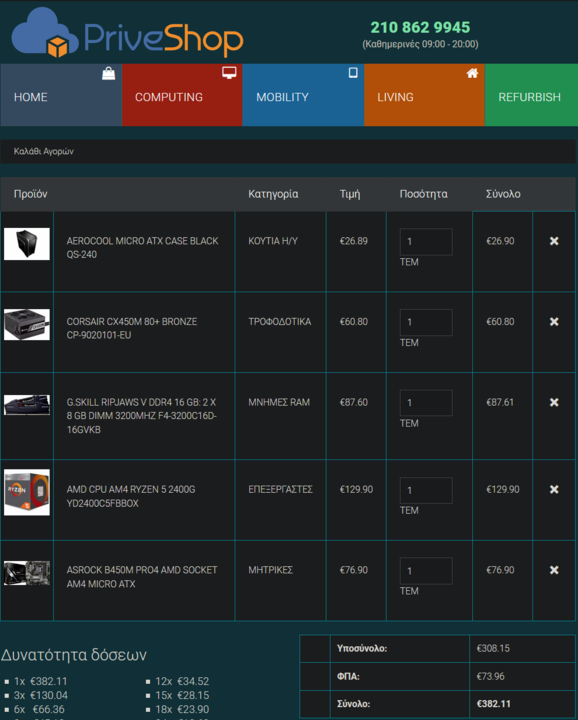The image size is (578, 720).
Task: Remove AEROCOOL case with its X icon
Action: coord(554,241)
